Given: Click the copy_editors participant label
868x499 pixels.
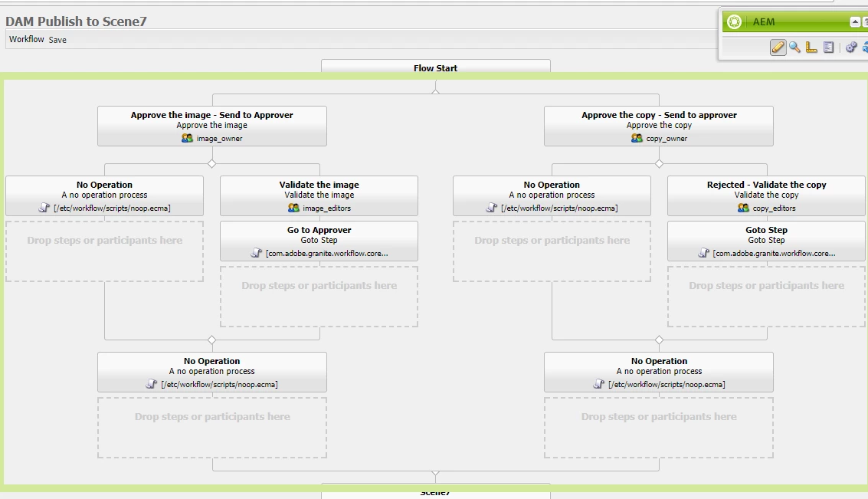Looking at the screenshot, I should pyautogui.click(x=774, y=208).
